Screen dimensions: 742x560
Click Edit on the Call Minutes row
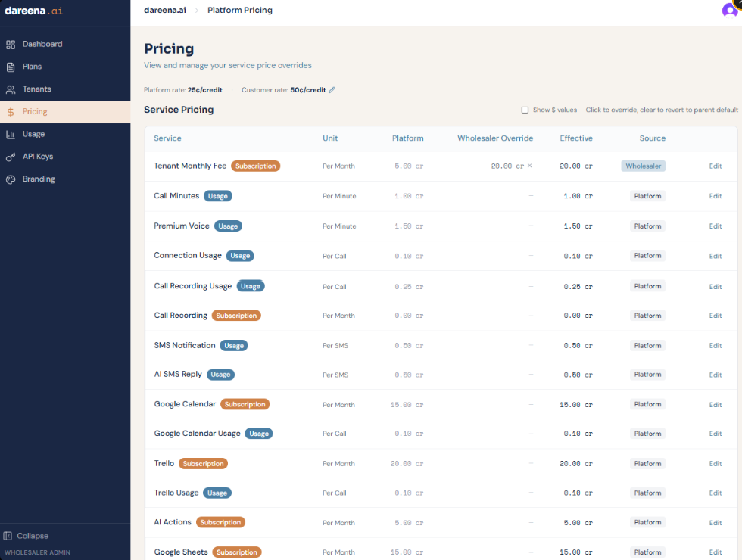tap(715, 195)
